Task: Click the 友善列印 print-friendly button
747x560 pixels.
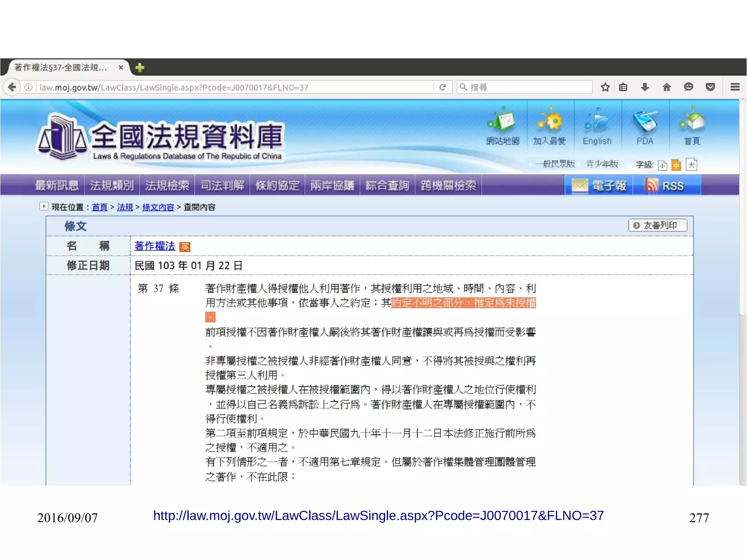Action: pyautogui.click(x=658, y=225)
